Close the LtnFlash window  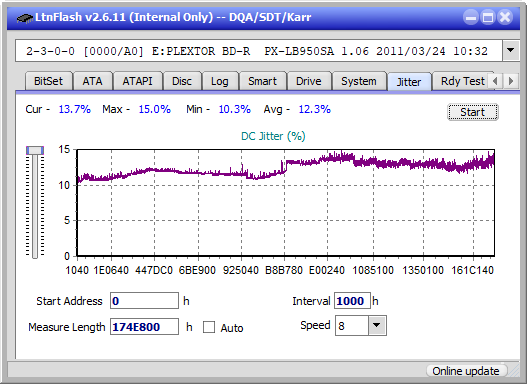coord(505,17)
